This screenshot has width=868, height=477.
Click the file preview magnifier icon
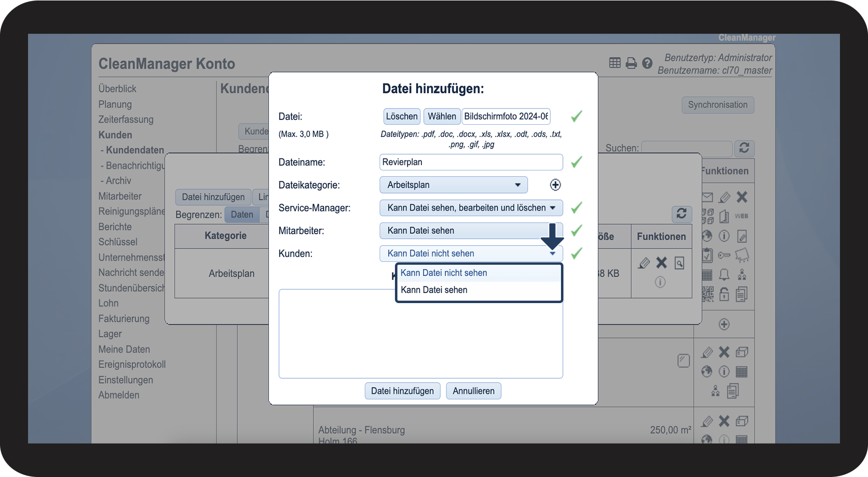tap(679, 263)
